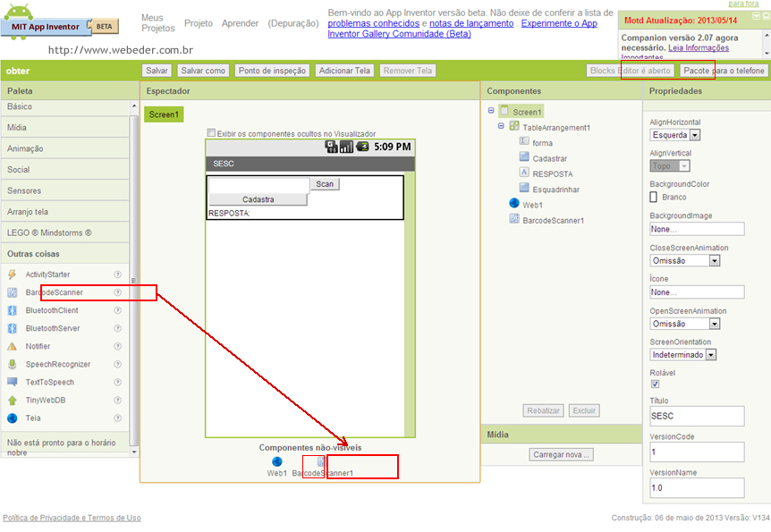Open the problemas conhecidos link
Image resolution: width=771 pixels, height=532 pixels.
[x=374, y=23]
